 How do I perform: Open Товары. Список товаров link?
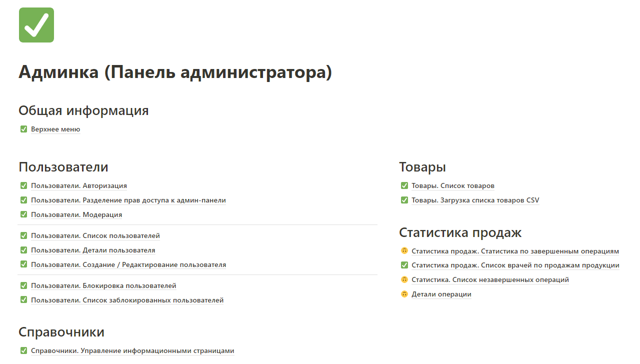[x=453, y=185]
